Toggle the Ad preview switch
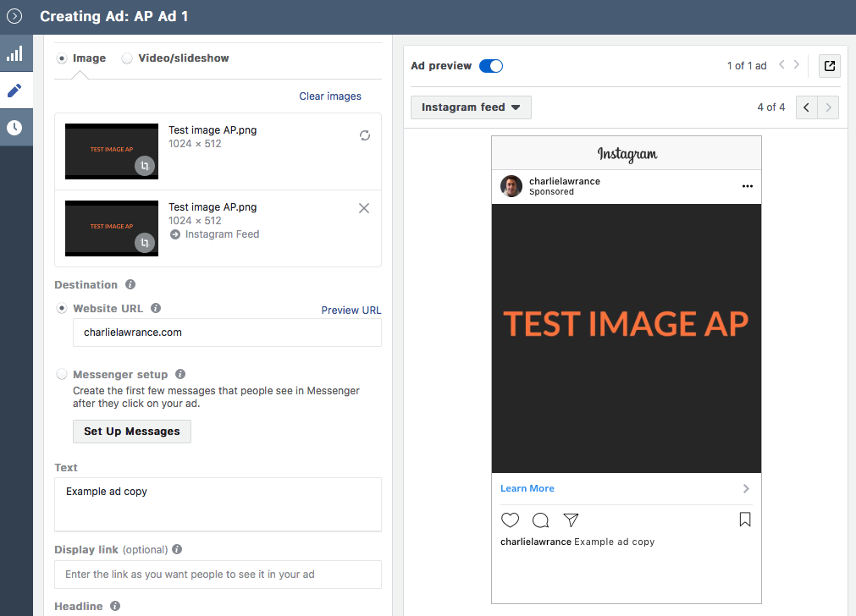Viewport: 856px width, 616px height. (x=491, y=66)
